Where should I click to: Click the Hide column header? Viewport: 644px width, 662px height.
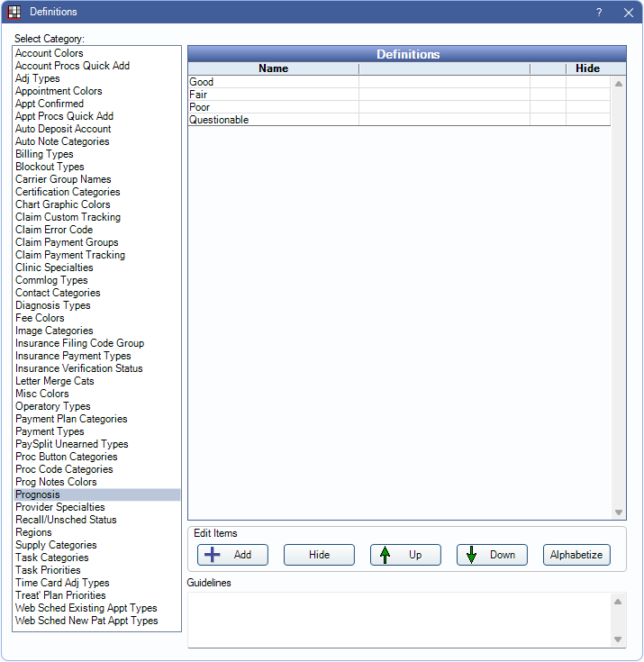(x=587, y=68)
